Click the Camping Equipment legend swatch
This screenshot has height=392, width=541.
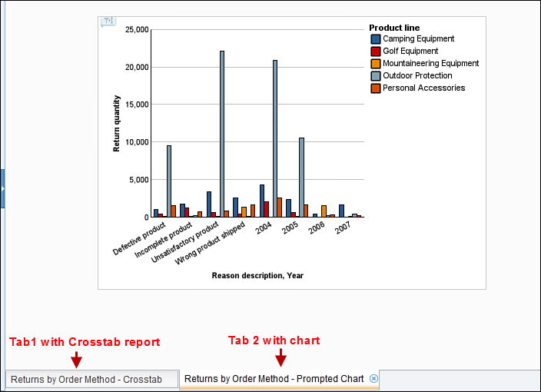pos(375,39)
